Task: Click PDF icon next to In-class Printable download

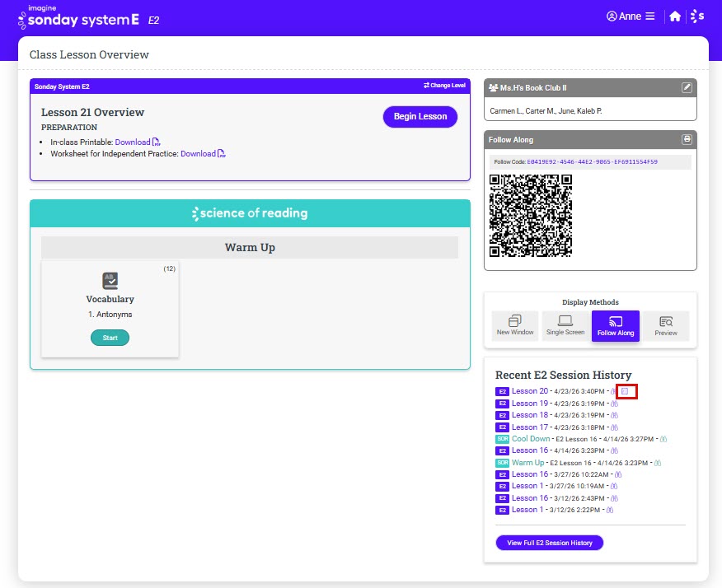Action: (156, 142)
